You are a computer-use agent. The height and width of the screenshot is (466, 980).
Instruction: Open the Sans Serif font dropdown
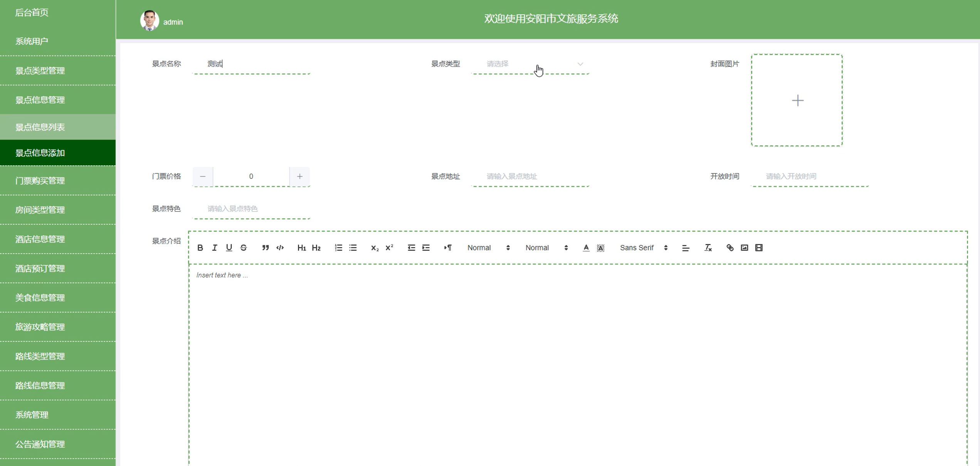pyautogui.click(x=643, y=248)
